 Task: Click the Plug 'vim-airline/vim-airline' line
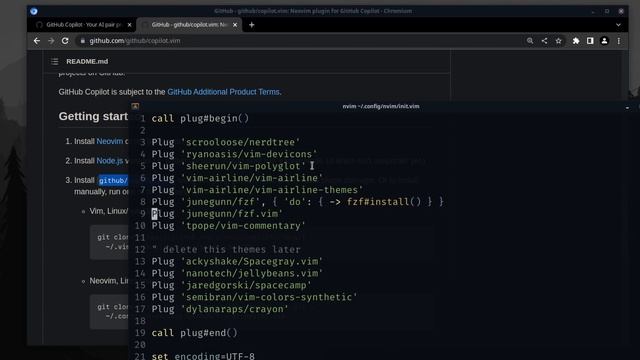[x=237, y=178]
